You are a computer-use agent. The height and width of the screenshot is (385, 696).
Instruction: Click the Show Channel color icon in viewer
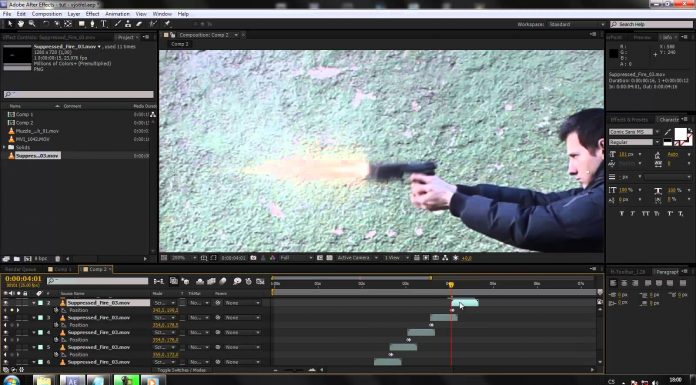273,258
